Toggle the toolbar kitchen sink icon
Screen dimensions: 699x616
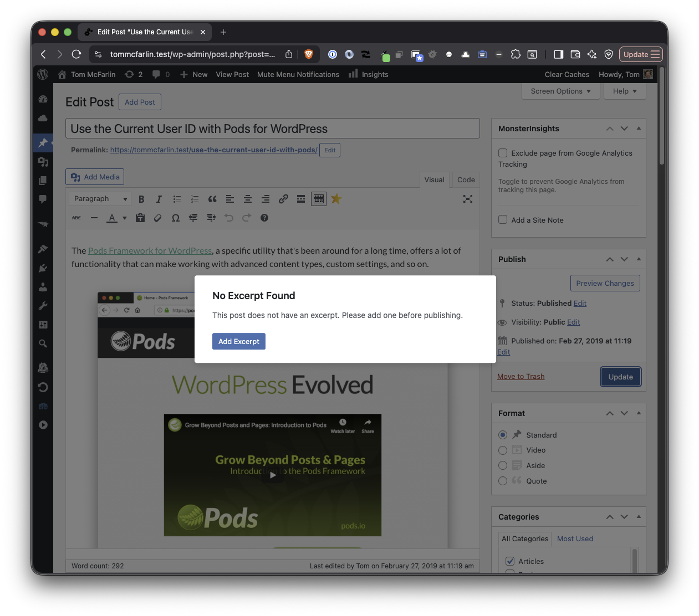point(319,199)
